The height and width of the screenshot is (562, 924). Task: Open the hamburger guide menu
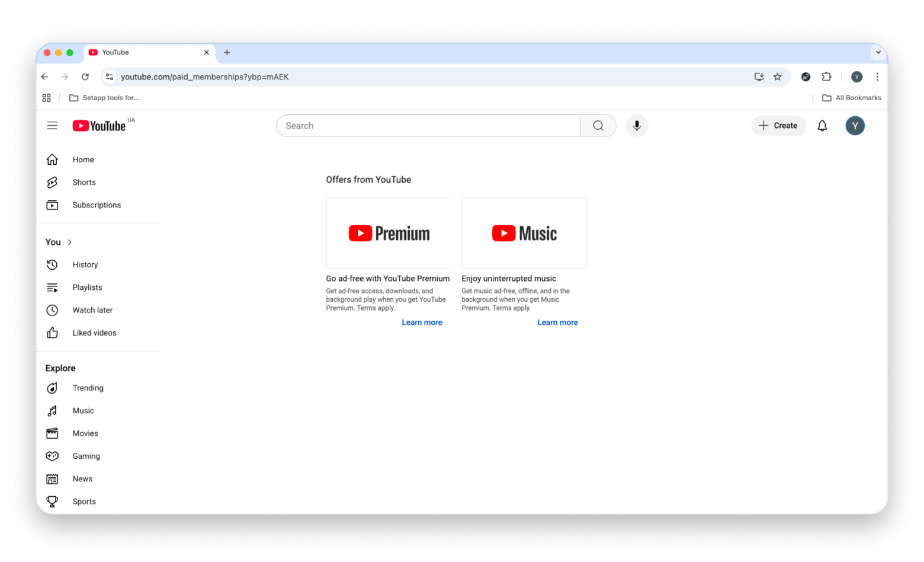point(52,126)
